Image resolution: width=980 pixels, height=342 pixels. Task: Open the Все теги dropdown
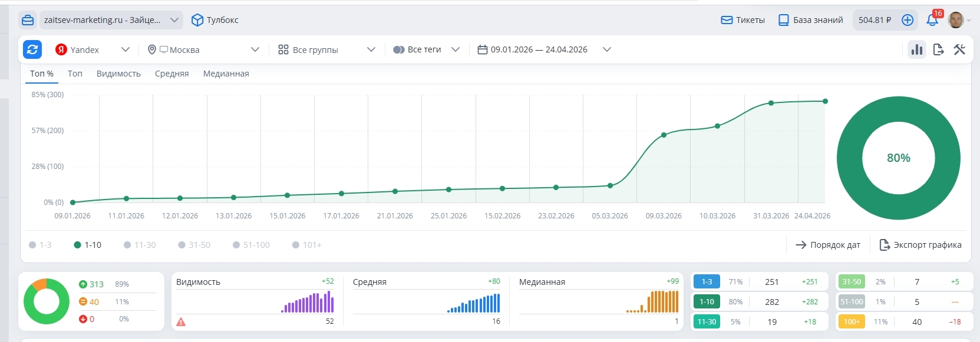(x=426, y=49)
